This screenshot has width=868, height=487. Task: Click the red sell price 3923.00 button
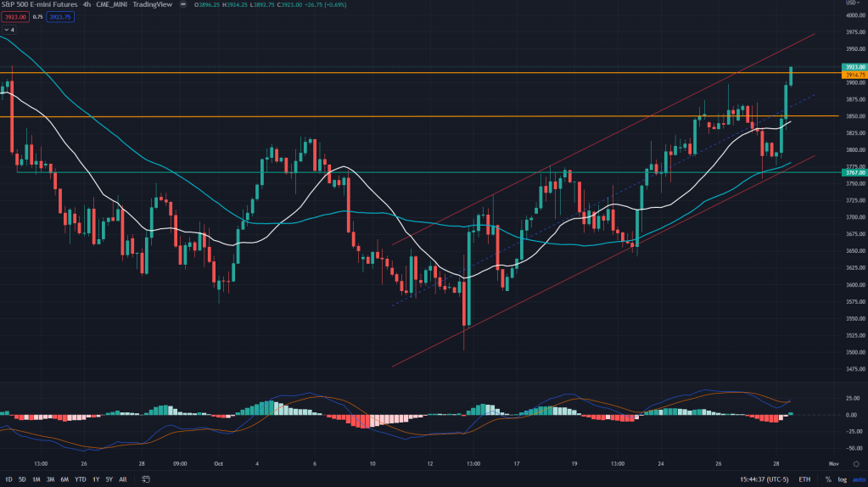pyautogui.click(x=17, y=16)
